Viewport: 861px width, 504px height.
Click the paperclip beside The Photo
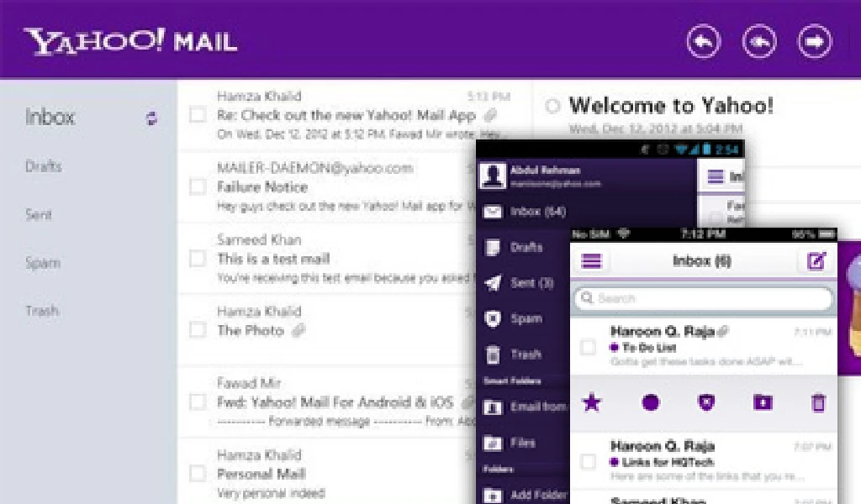click(x=298, y=330)
